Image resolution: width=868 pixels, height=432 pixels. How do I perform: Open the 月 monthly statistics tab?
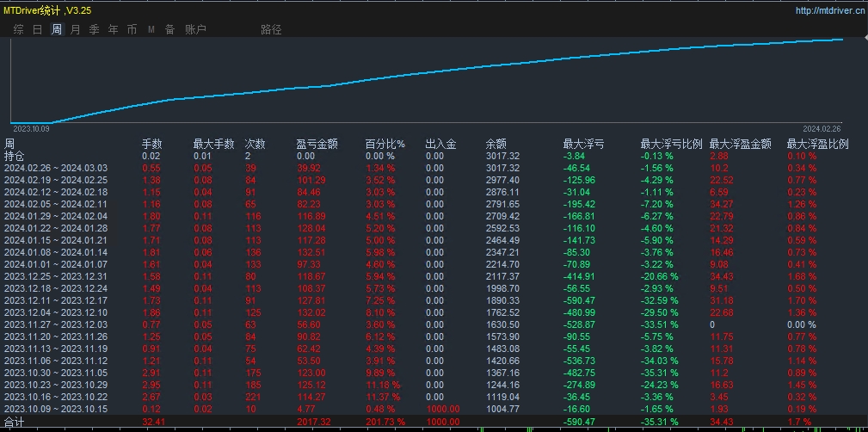(76, 29)
